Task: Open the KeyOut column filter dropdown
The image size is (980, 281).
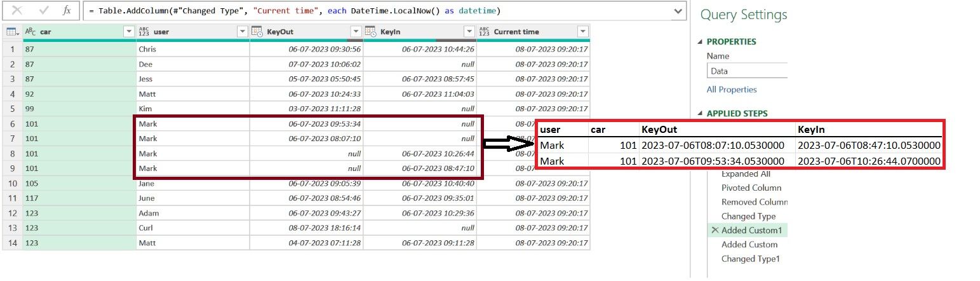Action: [x=356, y=32]
